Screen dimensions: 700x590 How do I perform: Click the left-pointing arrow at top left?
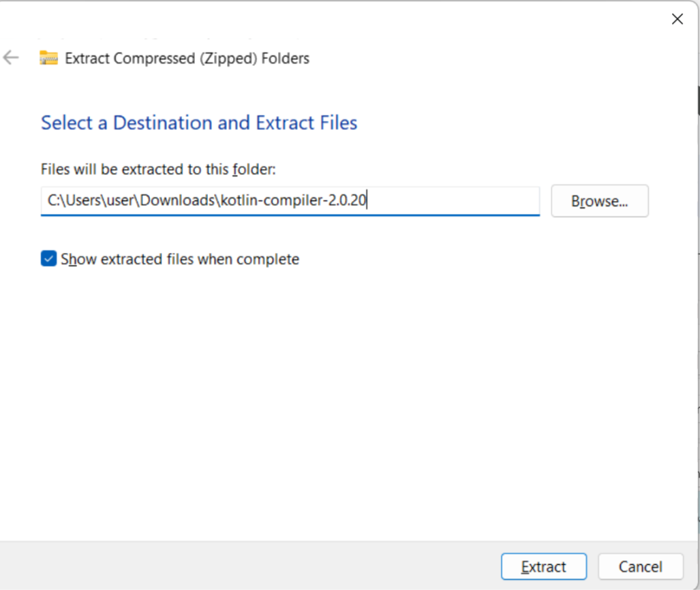[x=11, y=58]
